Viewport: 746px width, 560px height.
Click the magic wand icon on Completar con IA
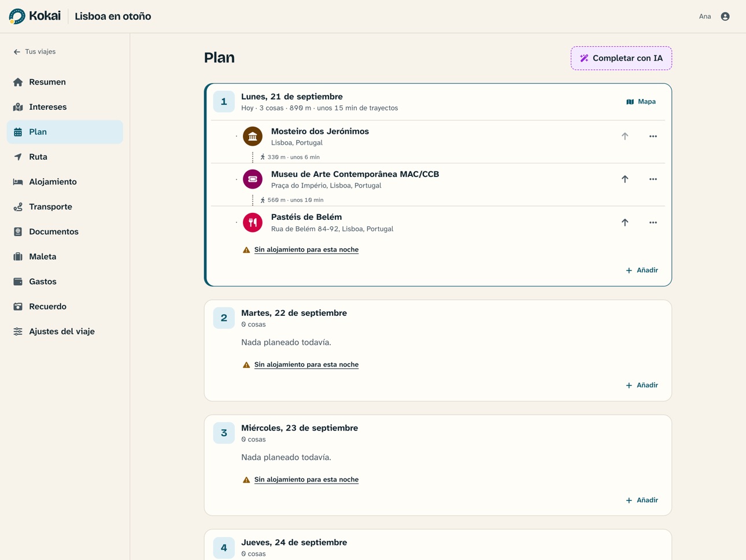584,58
